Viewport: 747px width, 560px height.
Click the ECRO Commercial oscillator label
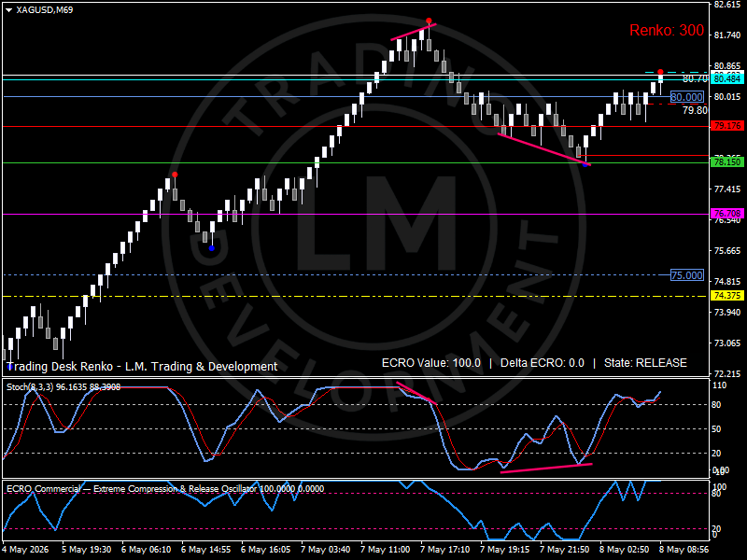point(165,488)
